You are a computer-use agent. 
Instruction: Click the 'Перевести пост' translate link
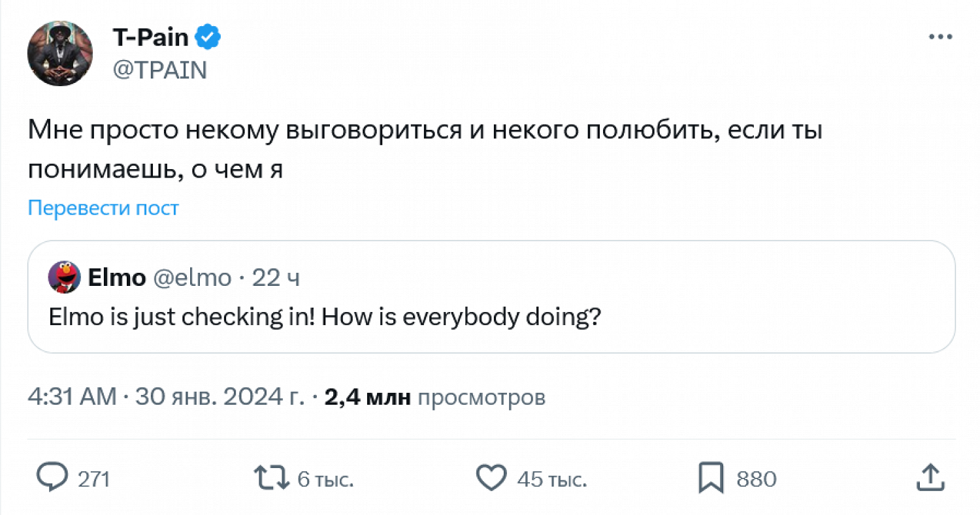(x=103, y=208)
